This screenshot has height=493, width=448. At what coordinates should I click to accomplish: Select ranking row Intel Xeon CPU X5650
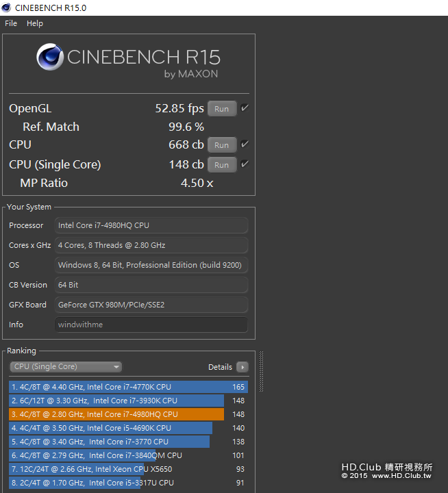pyautogui.click(x=128, y=469)
